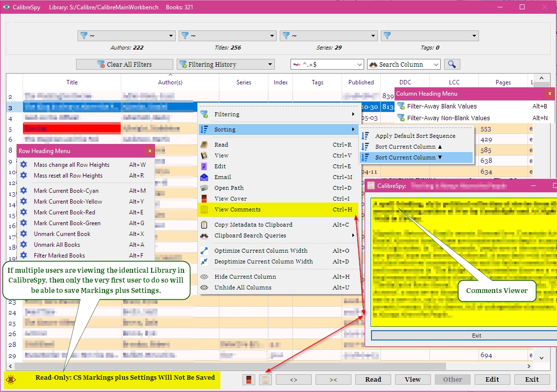Click the Filtering funnel icon in the context menu
This screenshot has width=557, height=392.
[204, 114]
